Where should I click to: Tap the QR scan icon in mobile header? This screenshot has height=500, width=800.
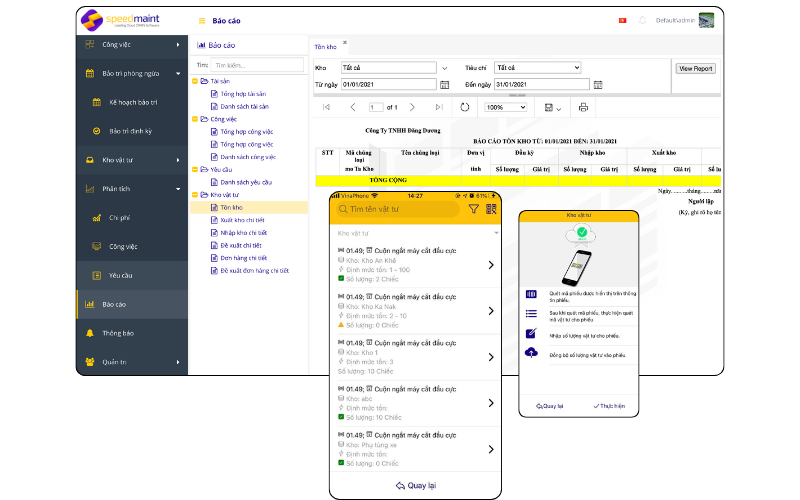tap(491, 209)
